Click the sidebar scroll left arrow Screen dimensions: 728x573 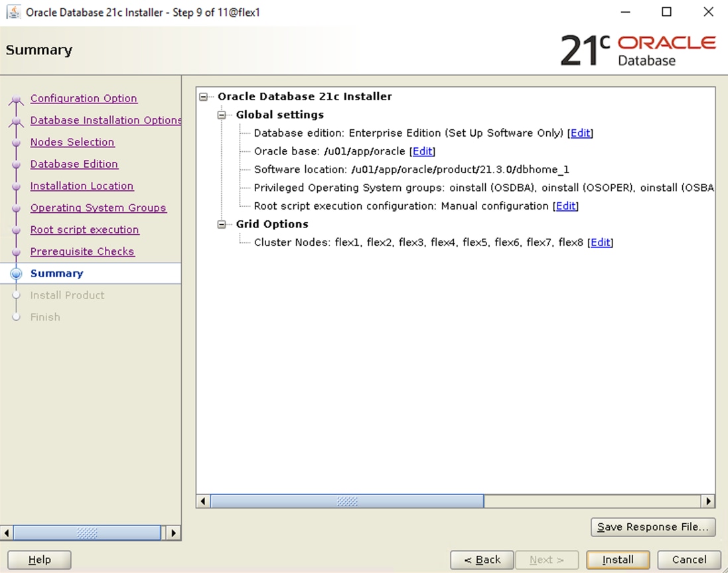(7, 533)
